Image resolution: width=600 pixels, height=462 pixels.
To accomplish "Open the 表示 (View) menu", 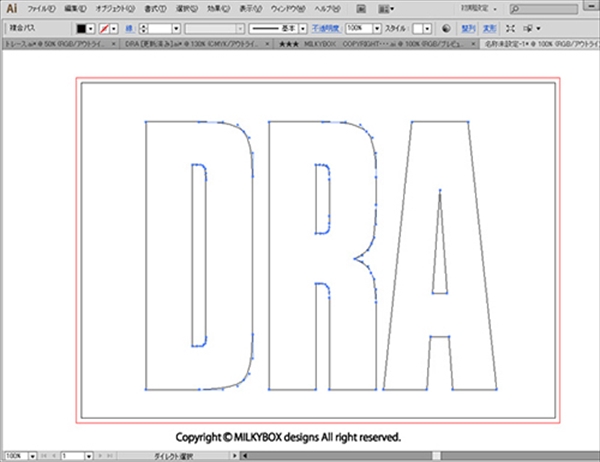I will point(251,8).
